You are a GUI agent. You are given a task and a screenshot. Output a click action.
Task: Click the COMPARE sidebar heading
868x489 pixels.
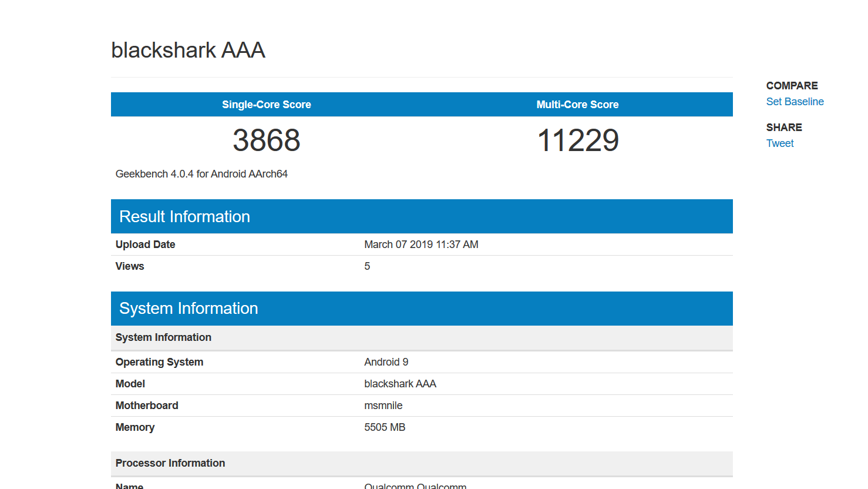[x=792, y=86]
